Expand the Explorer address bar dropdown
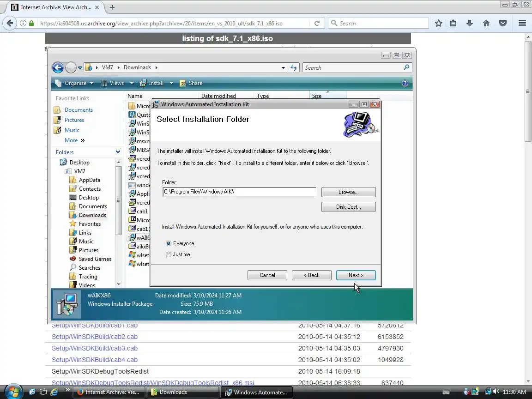Screen dimensions: 532x399 point(283,67)
